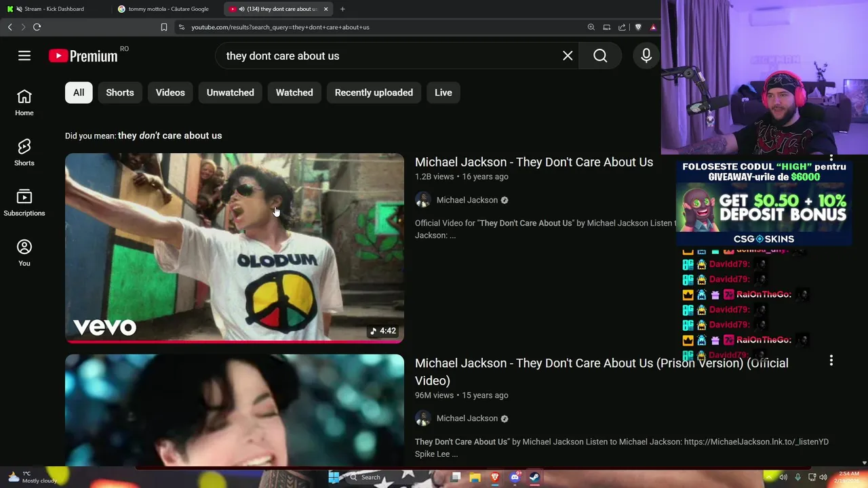Open the zoom magnifier icon in address bar
868x488 pixels.
pos(591,27)
